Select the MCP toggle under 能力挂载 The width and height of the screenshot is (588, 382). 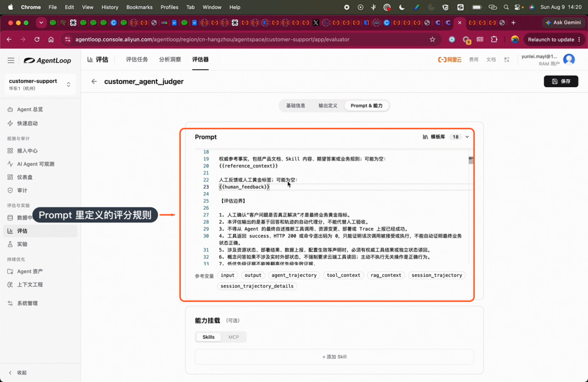point(234,337)
